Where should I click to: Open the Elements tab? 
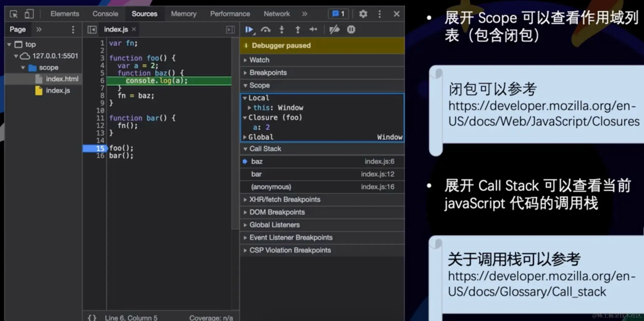(x=65, y=14)
